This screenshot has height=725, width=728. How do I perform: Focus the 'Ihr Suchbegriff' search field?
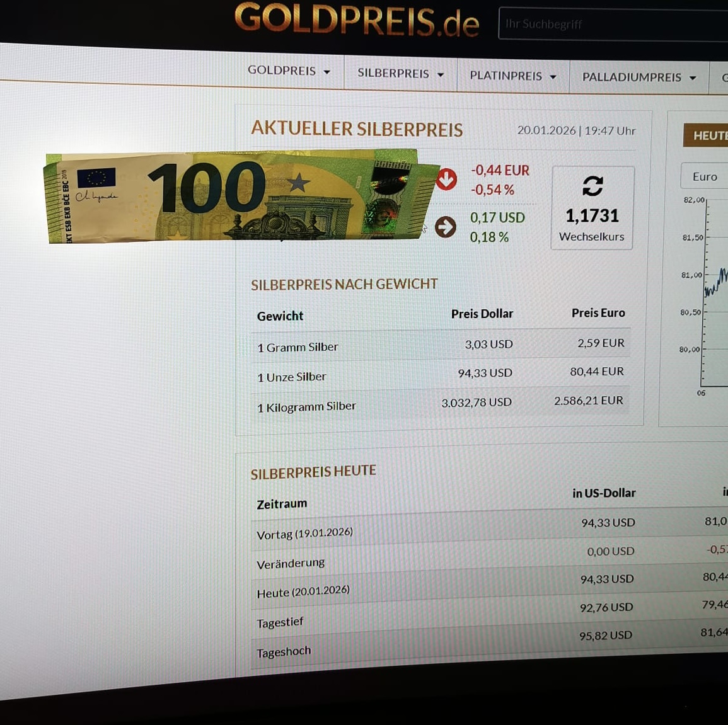pyautogui.click(x=613, y=24)
